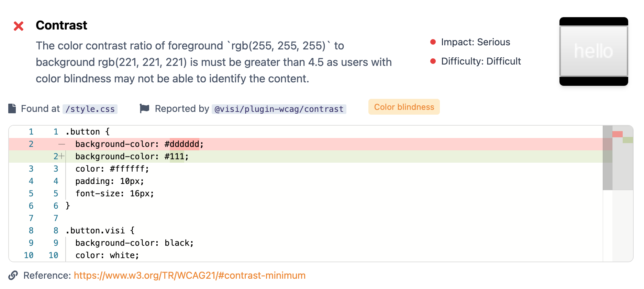Screen dimensions: 644x289
Task: Click the red X failed-check icon
Action: click(x=19, y=26)
